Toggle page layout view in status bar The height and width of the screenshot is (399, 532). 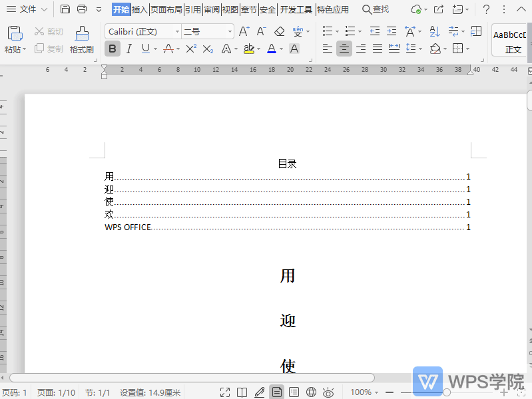pyautogui.click(x=277, y=392)
